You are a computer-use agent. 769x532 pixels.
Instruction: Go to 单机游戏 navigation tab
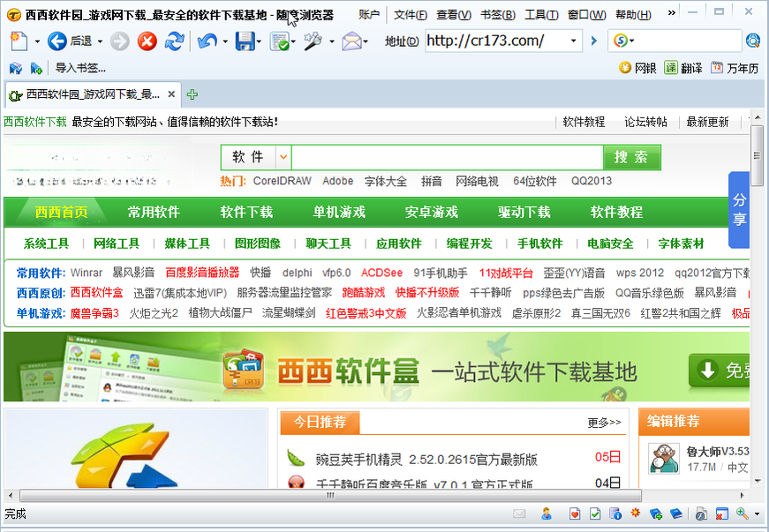point(339,212)
